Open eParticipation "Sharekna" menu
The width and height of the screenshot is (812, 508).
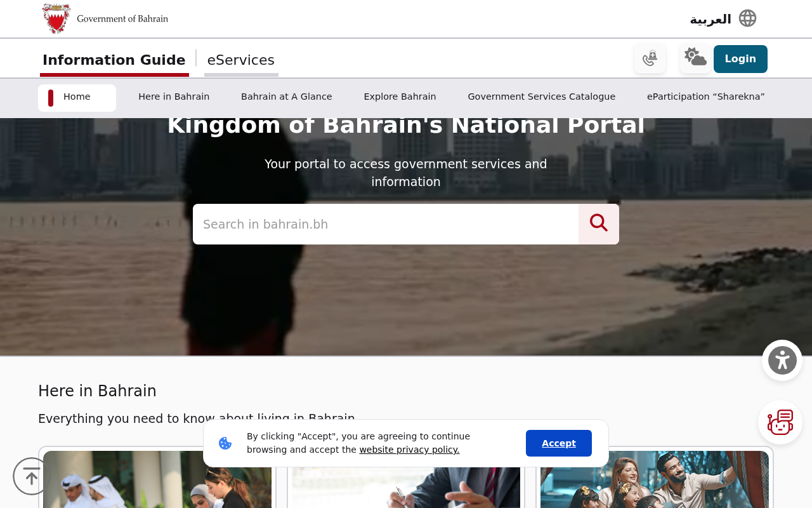coord(706,97)
